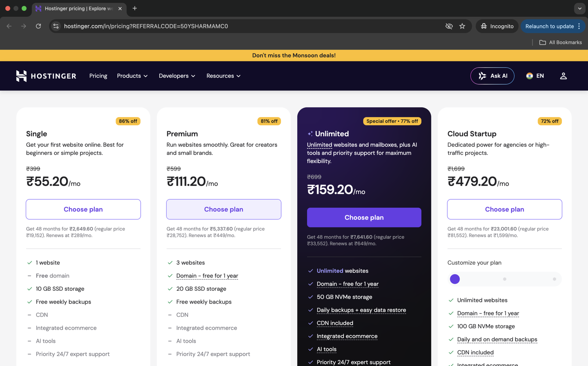Click 'Daily and on demand backups' link

pyautogui.click(x=497, y=339)
